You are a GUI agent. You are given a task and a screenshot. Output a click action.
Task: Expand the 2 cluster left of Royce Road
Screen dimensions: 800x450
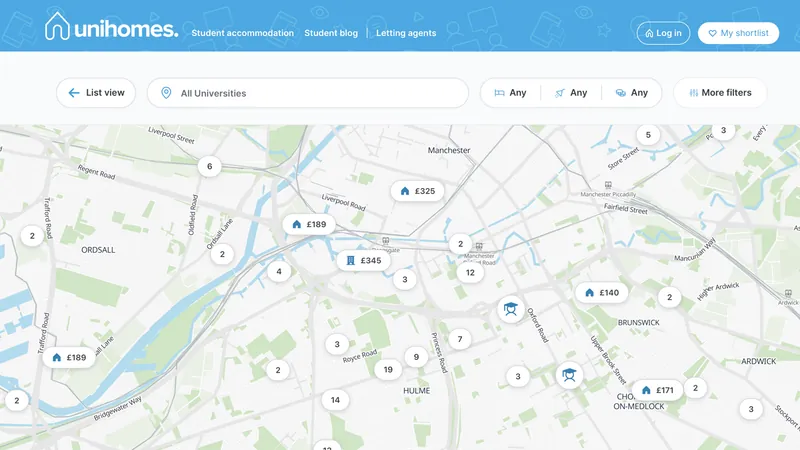[278, 370]
